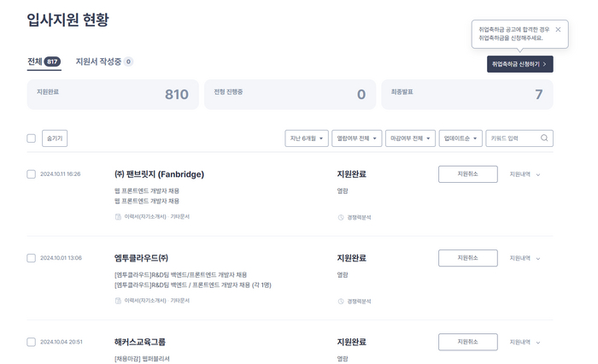Image resolution: width=598 pixels, height=364 pixels.
Task: Open the 지난 6개월 period dropdown
Action: (307, 138)
